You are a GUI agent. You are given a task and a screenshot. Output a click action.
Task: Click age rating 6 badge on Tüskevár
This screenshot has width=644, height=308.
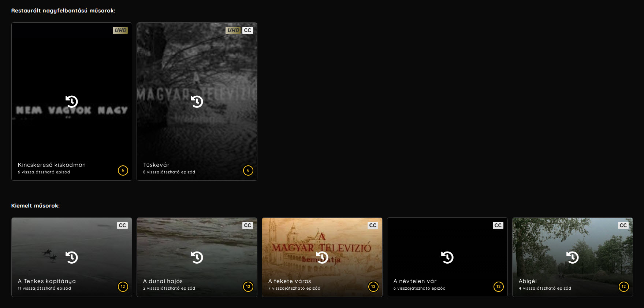248,170
